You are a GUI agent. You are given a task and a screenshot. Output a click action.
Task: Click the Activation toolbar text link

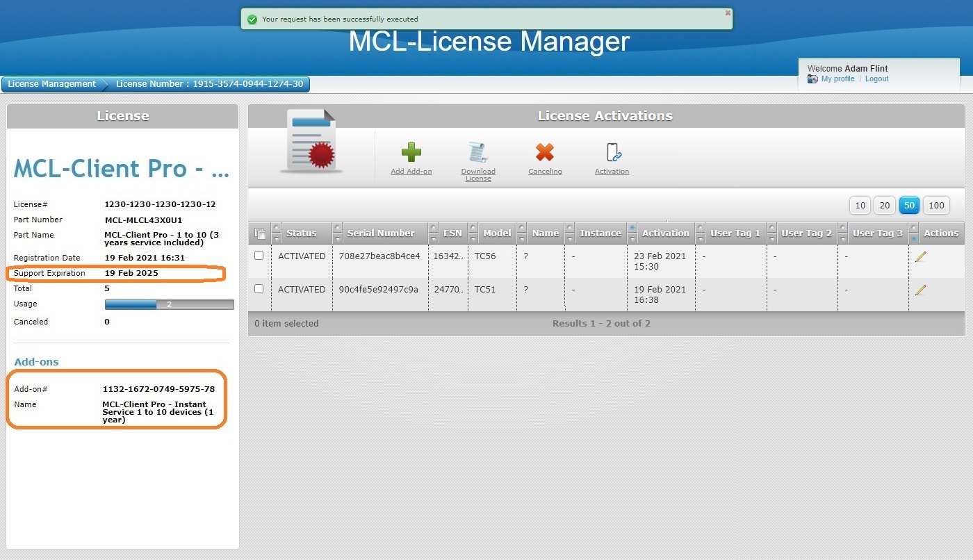point(612,172)
